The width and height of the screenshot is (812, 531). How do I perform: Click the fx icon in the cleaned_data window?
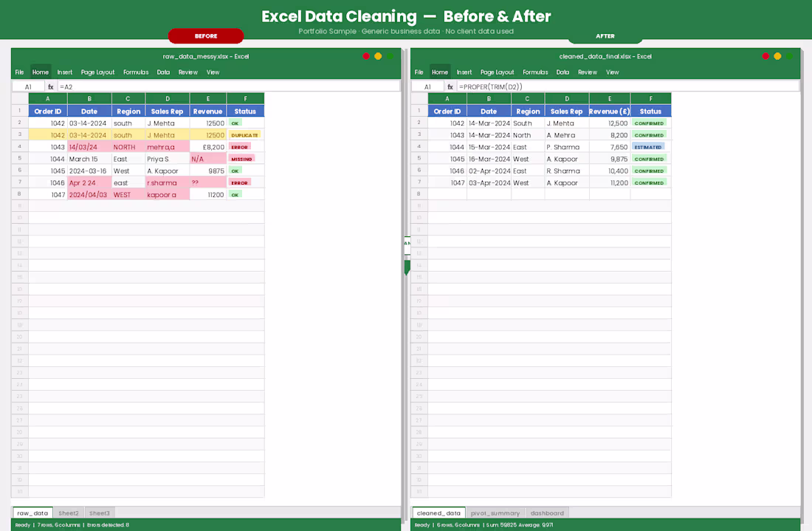pyautogui.click(x=450, y=86)
